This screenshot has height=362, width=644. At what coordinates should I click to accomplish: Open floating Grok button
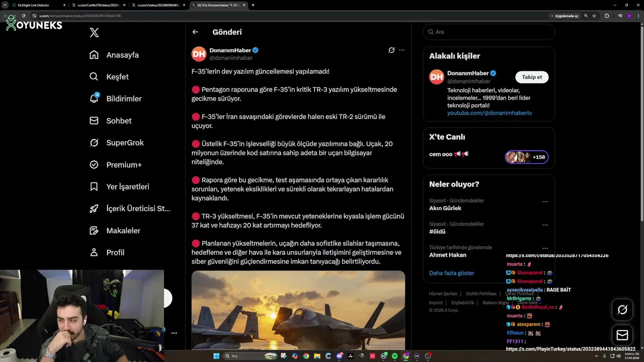(x=622, y=310)
